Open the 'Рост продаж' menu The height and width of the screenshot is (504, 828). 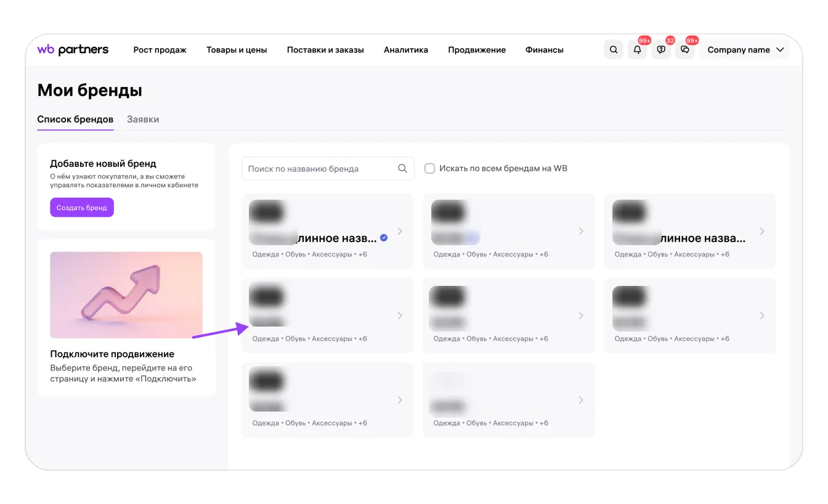[160, 50]
